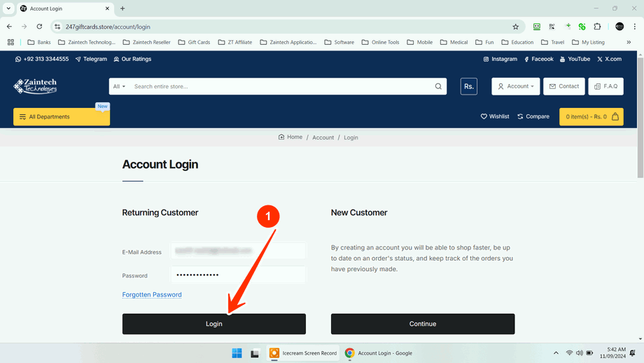The image size is (644, 363).
Task: Open the Telegram link
Action: point(91,59)
